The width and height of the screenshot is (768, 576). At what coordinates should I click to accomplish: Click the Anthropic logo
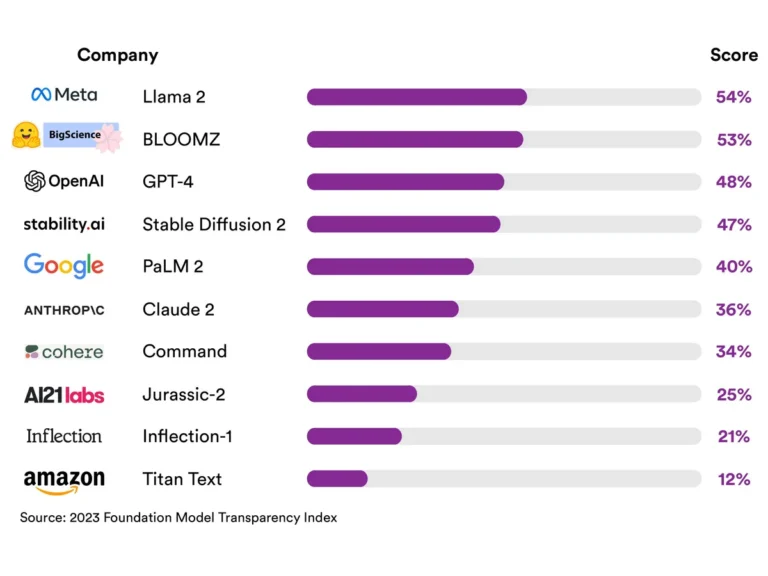(x=64, y=310)
